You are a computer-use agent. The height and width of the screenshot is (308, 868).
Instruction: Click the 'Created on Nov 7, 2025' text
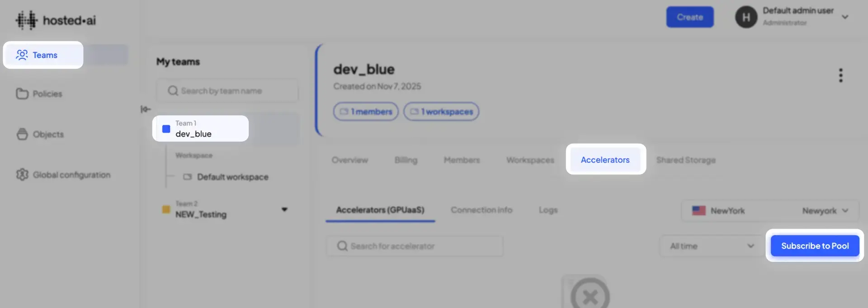pos(377,86)
